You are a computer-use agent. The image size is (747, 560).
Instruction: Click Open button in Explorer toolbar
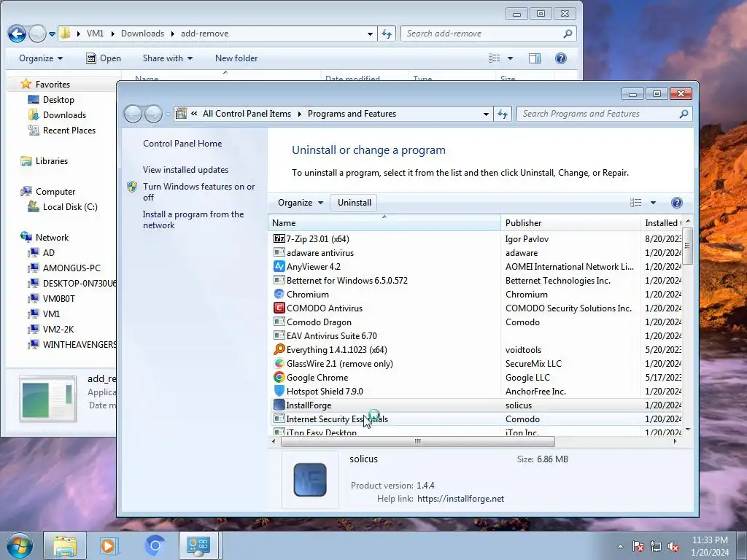[x=104, y=58]
